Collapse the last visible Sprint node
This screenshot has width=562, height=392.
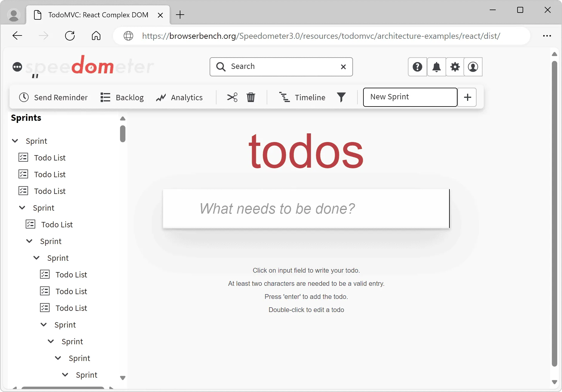(65, 375)
